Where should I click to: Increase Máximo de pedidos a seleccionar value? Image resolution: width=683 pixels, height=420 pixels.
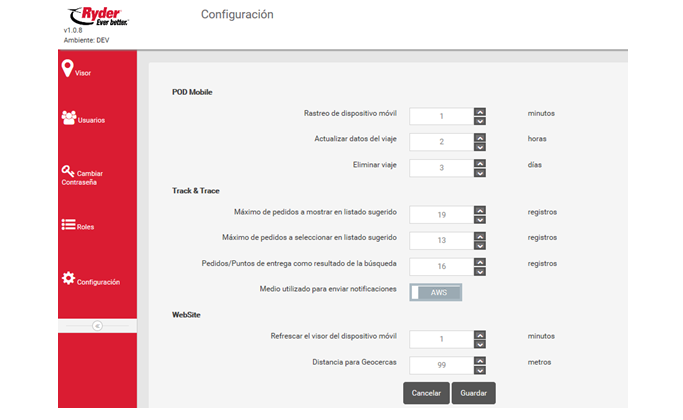480,234
